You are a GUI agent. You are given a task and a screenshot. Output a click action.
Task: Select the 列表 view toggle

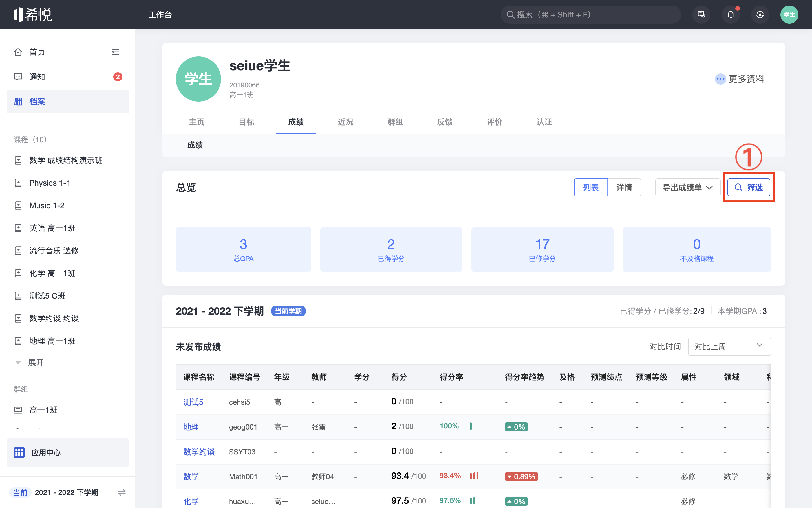coord(591,187)
